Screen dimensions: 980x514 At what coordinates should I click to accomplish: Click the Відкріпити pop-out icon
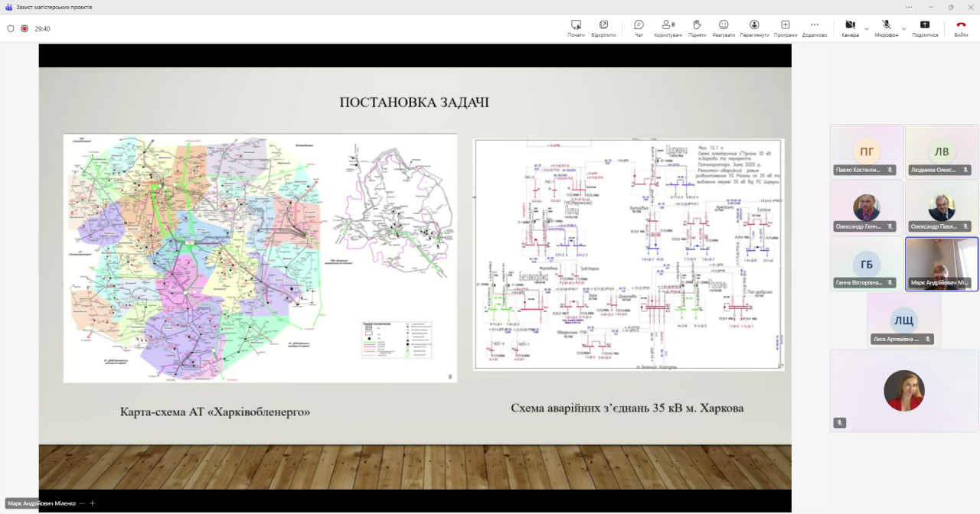tap(603, 28)
